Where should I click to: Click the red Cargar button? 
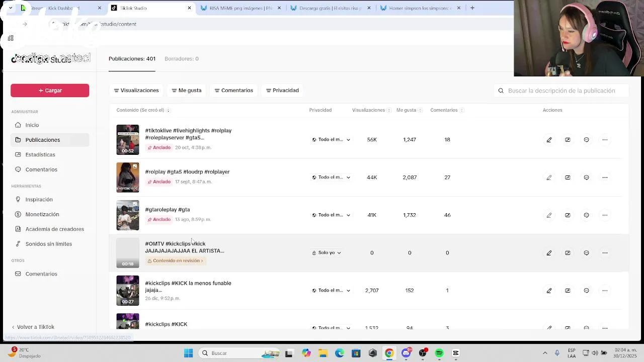pyautogui.click(x=50, y=90)
